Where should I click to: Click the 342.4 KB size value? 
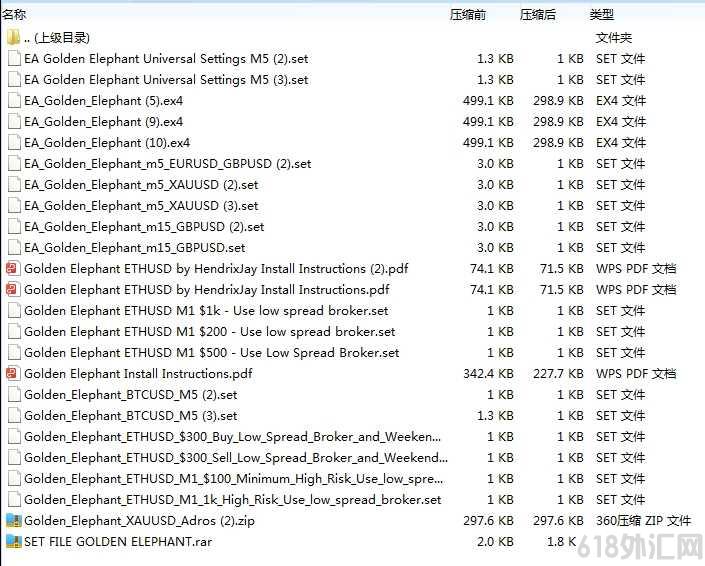pos(488,374)
